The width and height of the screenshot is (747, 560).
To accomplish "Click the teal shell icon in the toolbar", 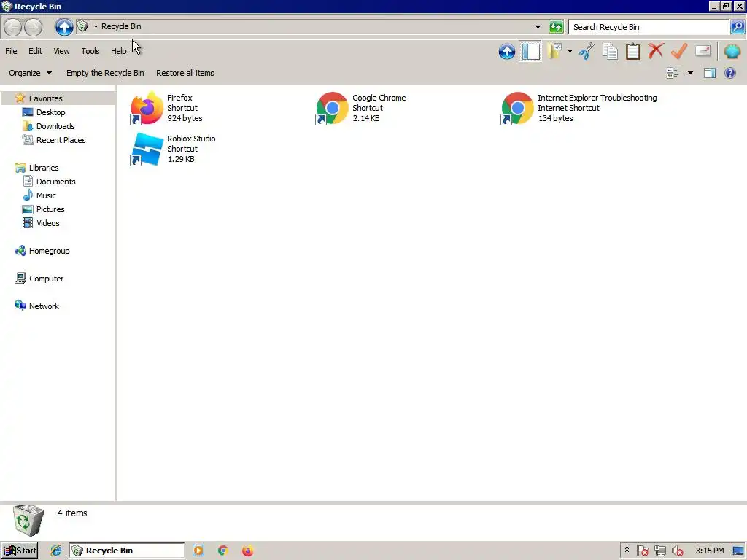I will click(x=732, y=51).
